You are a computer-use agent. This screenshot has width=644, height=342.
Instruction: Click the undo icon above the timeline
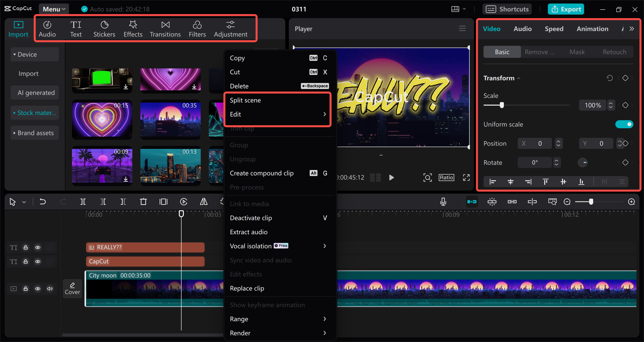[43, 201]
